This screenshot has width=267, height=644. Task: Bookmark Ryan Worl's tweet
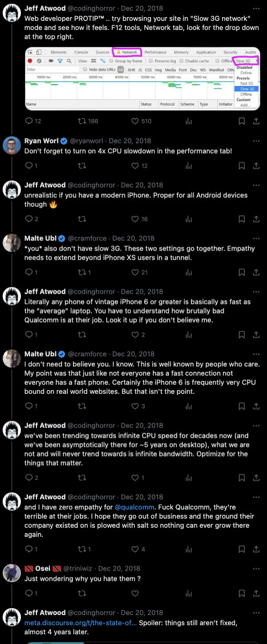tap(242, 166)
